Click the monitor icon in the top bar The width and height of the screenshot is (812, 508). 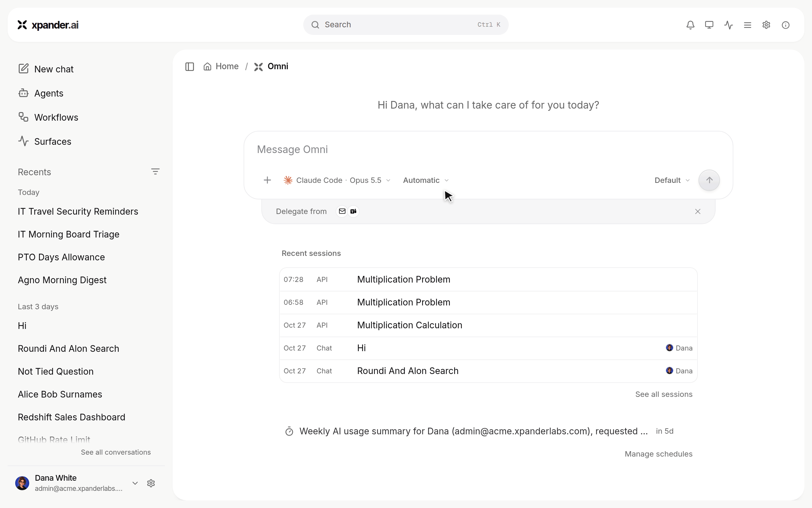pyautogui.click(x=709, y=25)
